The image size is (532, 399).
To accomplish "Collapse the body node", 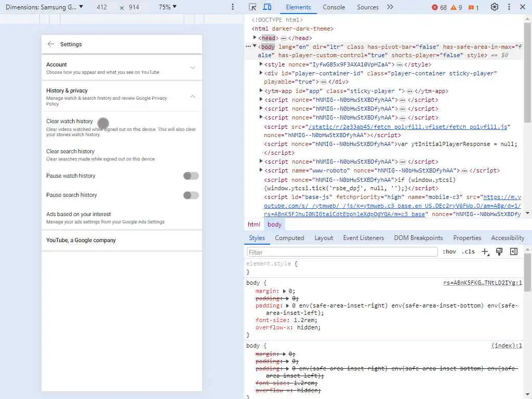I will pyautogui.click(x=255, y=46).
